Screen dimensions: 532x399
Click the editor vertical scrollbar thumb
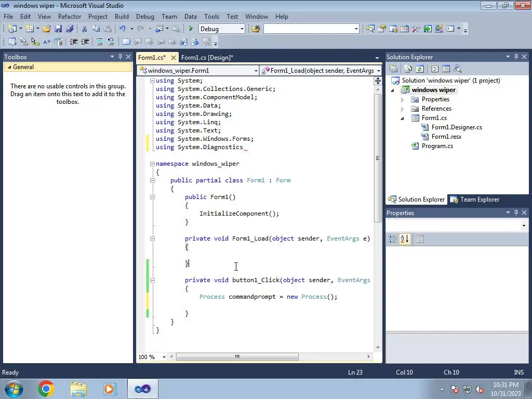click(x=378, y=158)
